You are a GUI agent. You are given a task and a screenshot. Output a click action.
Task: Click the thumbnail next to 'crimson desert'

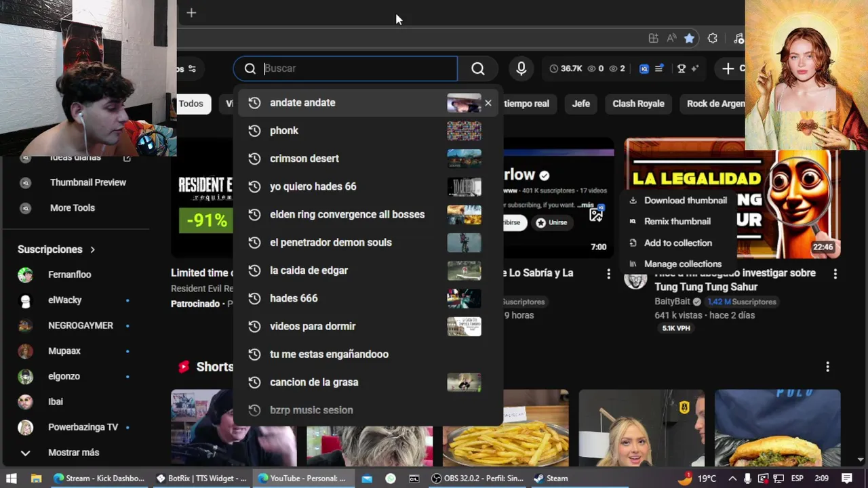(x=465, y=159)
